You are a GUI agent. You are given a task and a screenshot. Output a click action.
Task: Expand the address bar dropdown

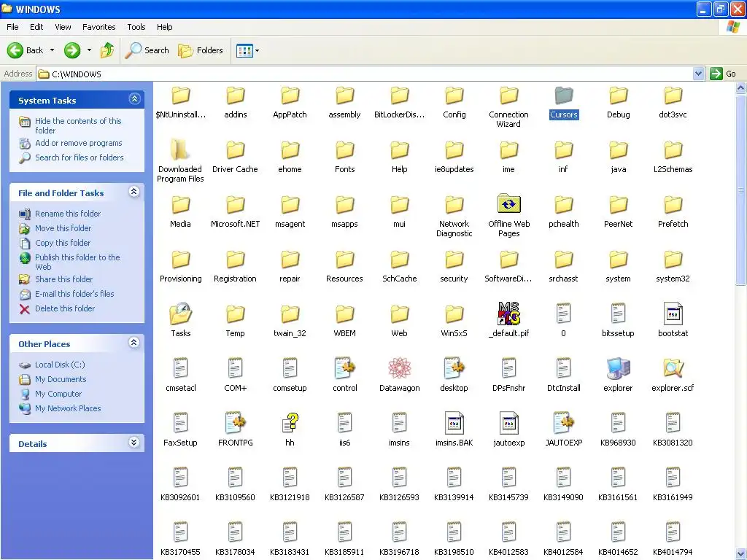(x=698, y=74)
